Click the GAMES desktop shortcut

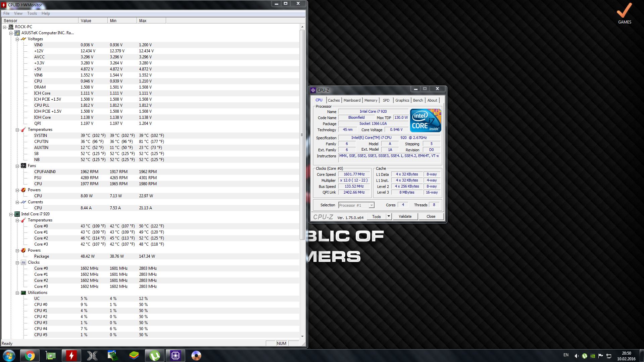click(625, 13)
